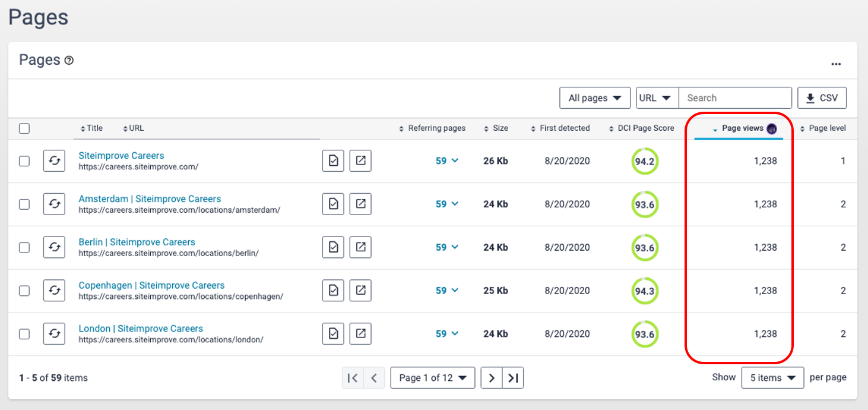Sort by the Page views column header
The height and width of the screenshot is (410, 868).
[x=742, y=128]
